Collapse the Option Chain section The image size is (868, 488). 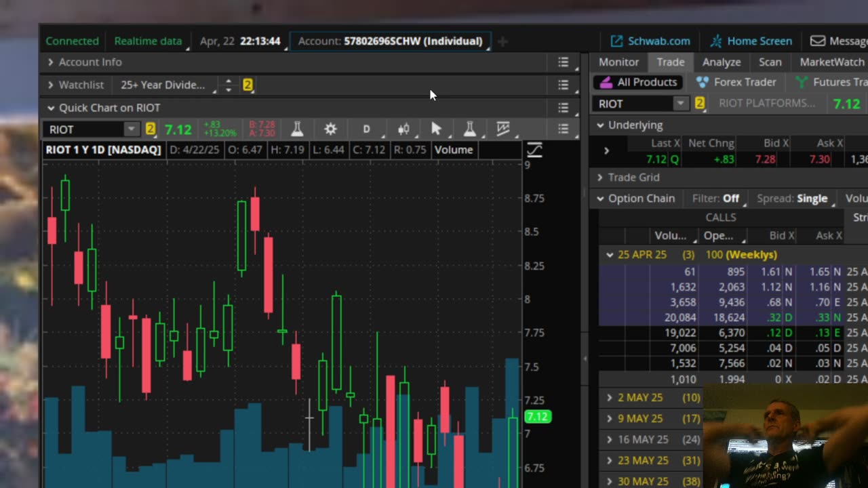600,199
